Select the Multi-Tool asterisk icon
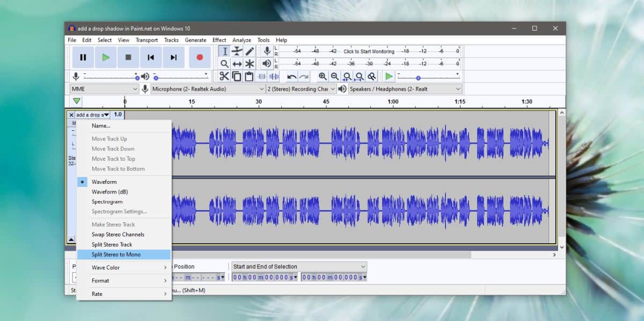Image resolution: width=644 pixels, height=321 pixels. 250,64
